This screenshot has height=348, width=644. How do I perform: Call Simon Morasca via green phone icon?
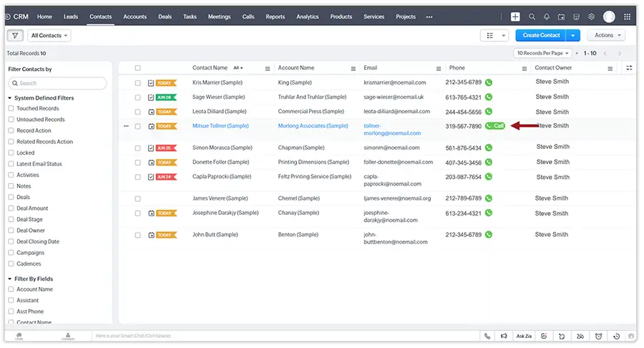489,148
